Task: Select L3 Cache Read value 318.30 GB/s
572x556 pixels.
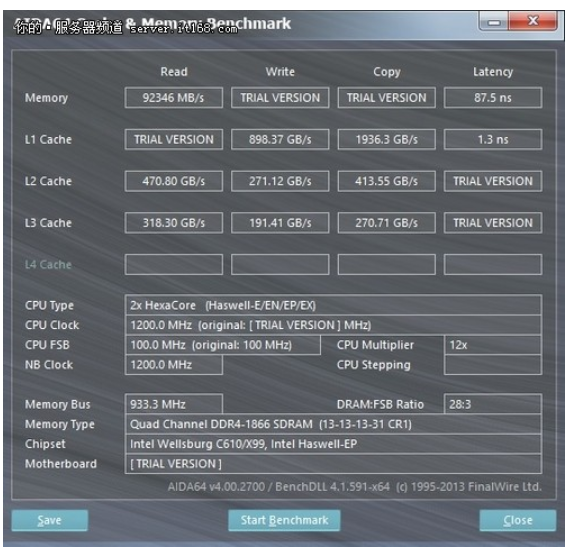Action: tap(174, 223)
